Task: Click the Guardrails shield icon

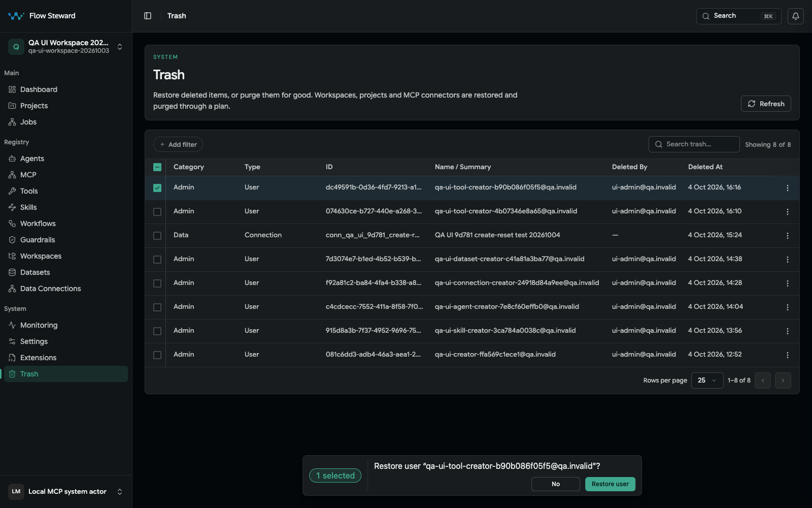Action: (x=12, y=240)
